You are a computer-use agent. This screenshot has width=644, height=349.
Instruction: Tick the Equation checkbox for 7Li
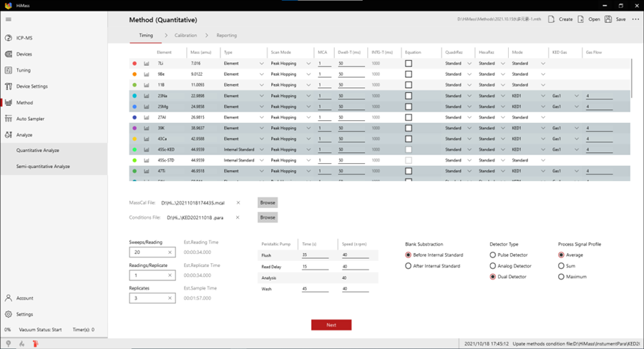(409, 64)
